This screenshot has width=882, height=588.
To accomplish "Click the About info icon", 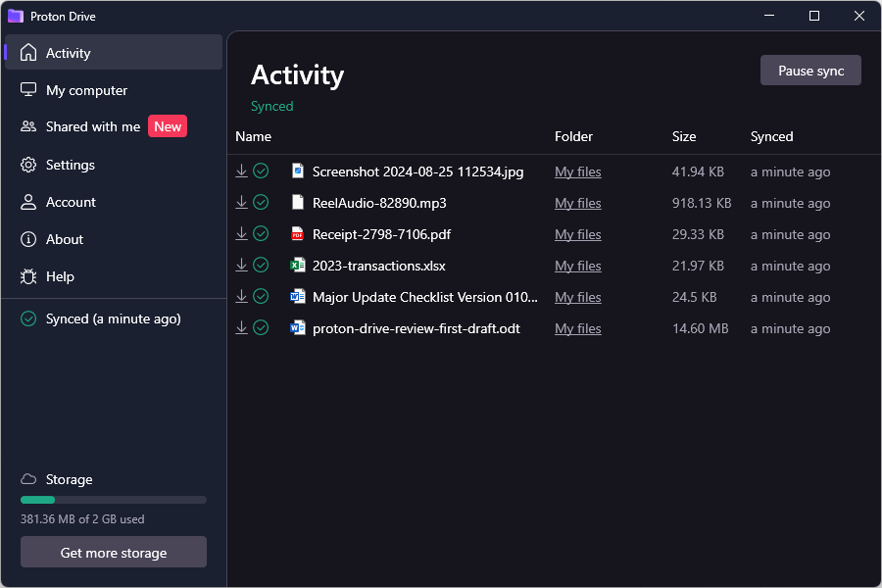I will (28, 239).
